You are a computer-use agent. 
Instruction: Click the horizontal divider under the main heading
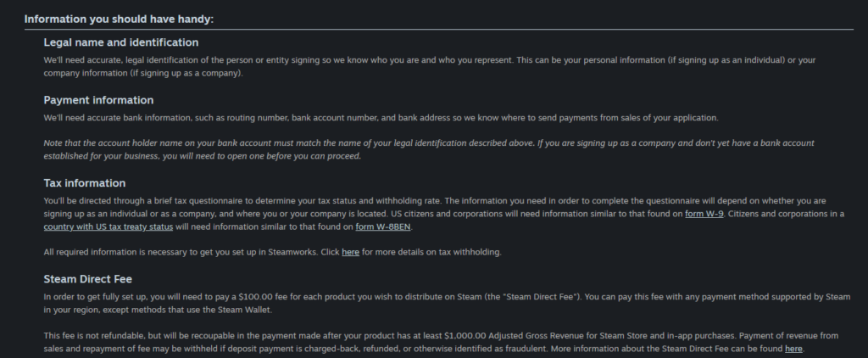click(x=439, y=30)
